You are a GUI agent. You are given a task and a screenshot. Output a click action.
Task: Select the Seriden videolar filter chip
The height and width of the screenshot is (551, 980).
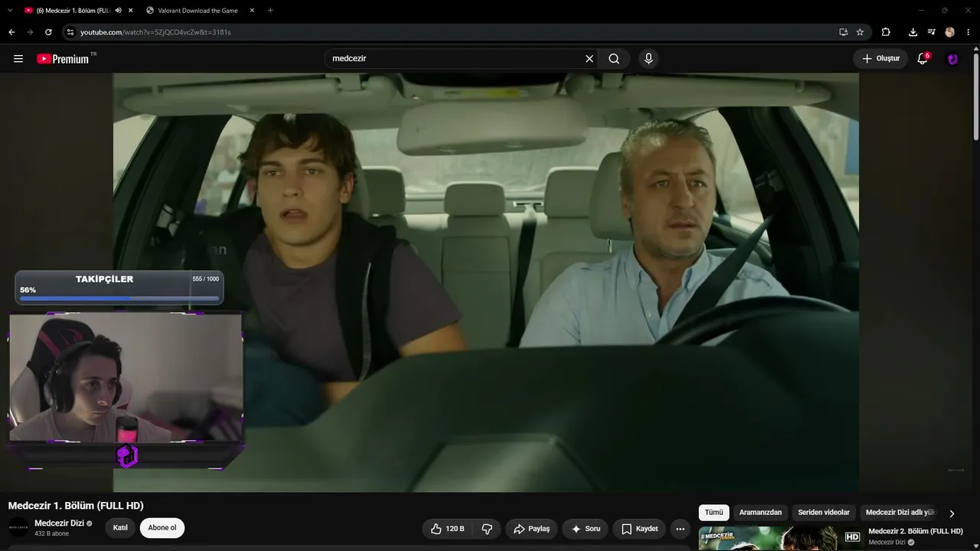tap(824, 513)
